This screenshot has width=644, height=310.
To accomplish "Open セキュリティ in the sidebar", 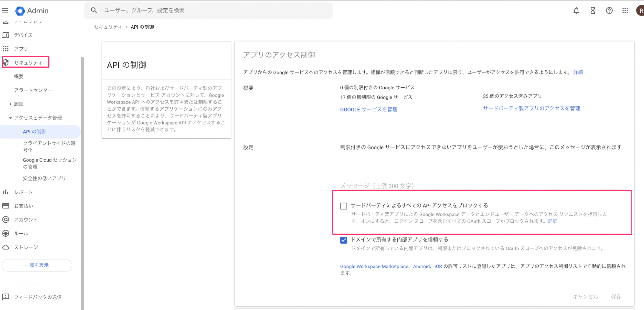I will [x=28, y=62].
